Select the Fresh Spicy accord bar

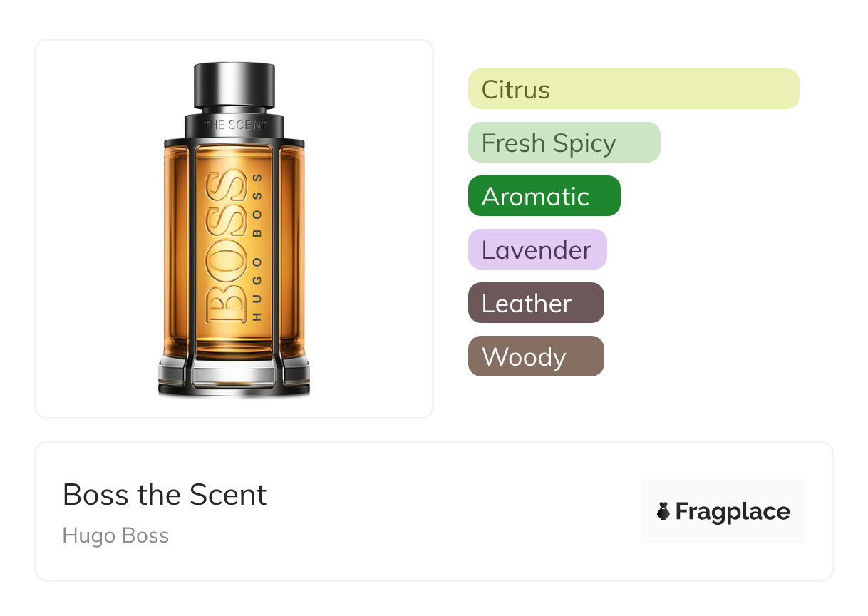pyautogui.click(x=564, y=143)
